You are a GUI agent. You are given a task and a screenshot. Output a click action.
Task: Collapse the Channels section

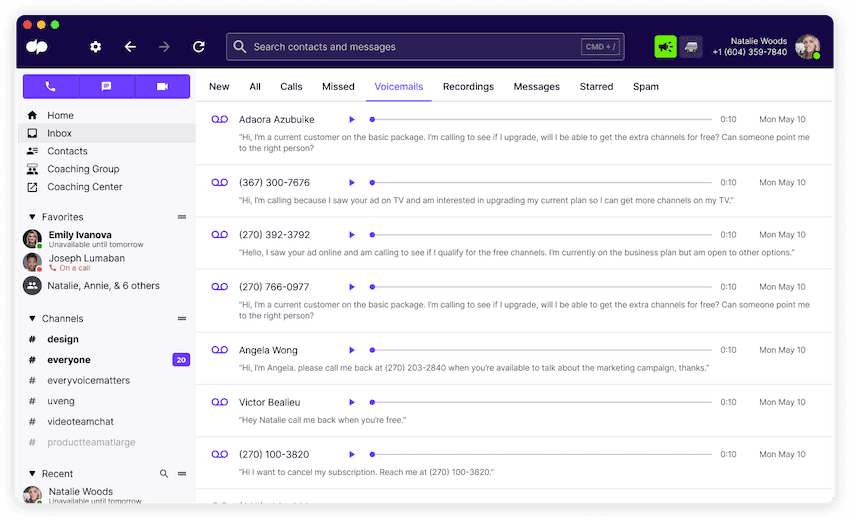pos(32,319)
